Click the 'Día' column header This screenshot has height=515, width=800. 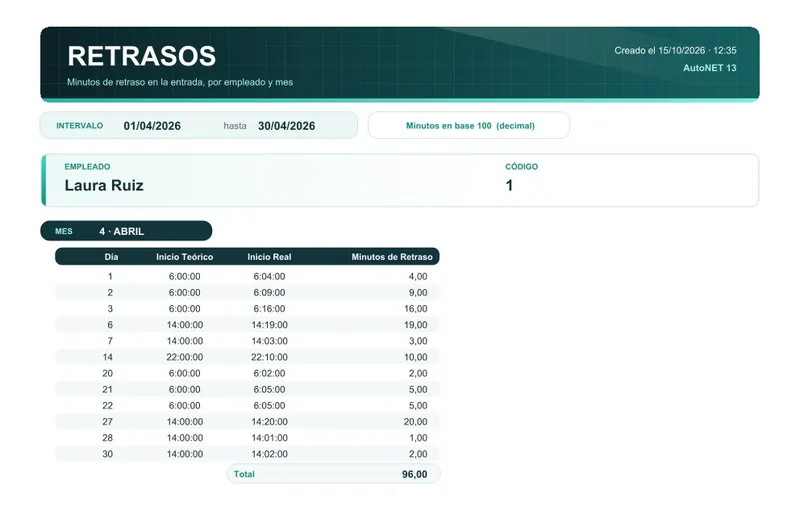pos(111,257)
